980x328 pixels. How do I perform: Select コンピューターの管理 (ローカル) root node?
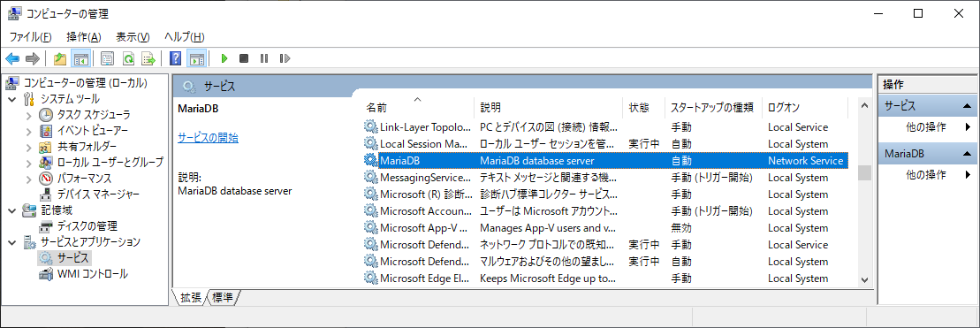tap(85, 82)
